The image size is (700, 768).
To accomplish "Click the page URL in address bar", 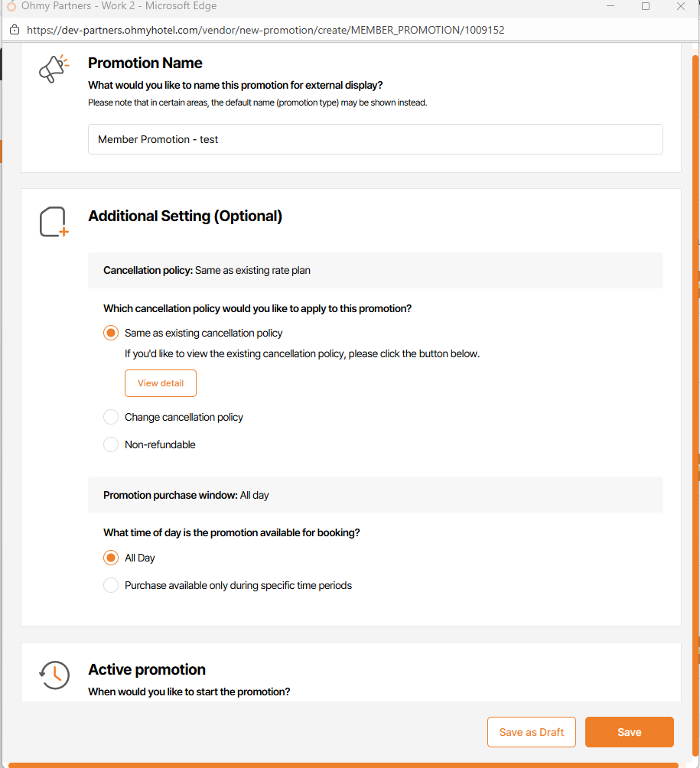I will tap(265, 31).
